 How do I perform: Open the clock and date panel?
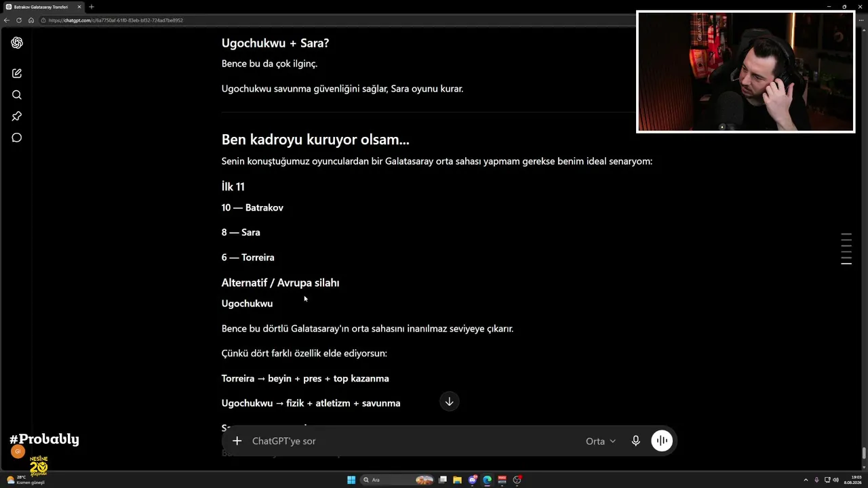(852, 480)
